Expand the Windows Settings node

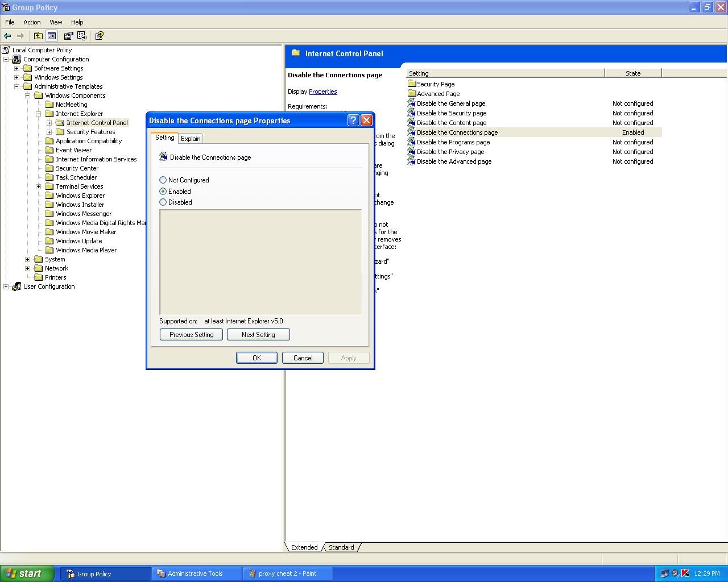[x=17, y=77]
